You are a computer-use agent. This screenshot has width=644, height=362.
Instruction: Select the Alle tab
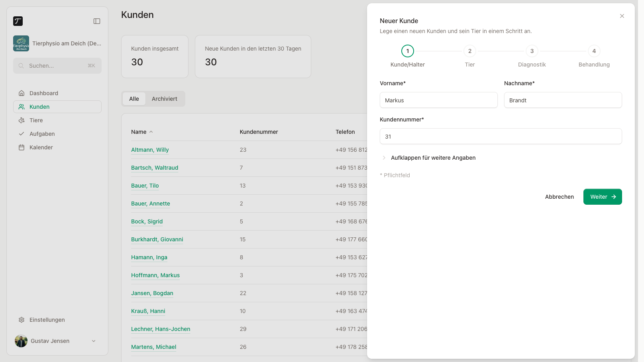[x=134, y=99]
